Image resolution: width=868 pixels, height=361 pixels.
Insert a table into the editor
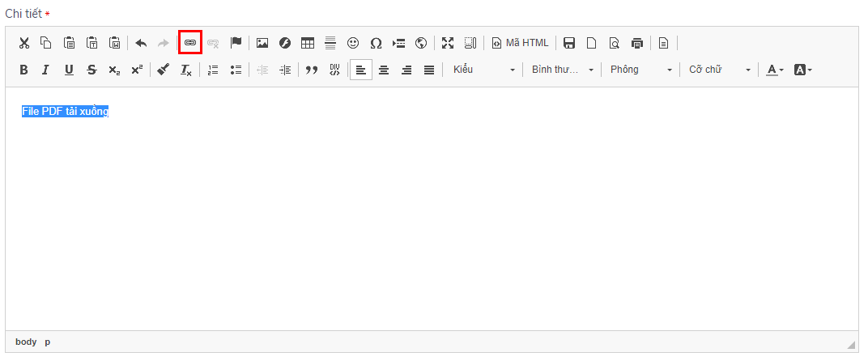308,43
